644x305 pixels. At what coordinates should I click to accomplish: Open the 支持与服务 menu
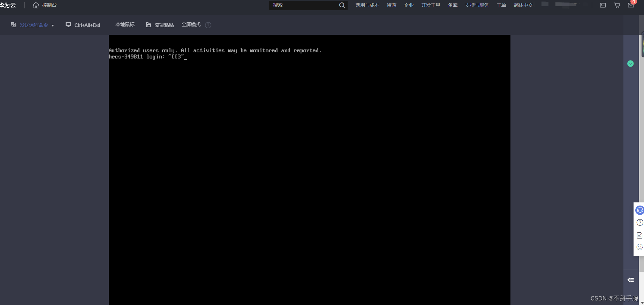(477, 5)
